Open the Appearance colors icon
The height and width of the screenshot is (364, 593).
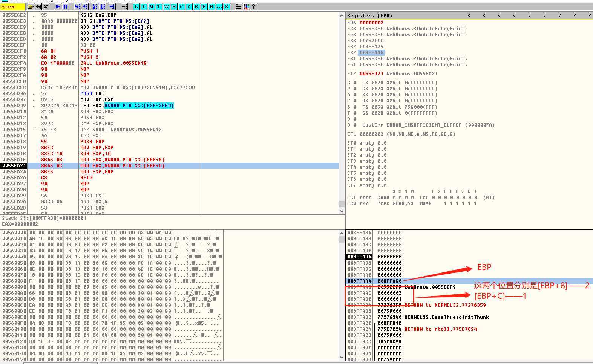[246, 6]
